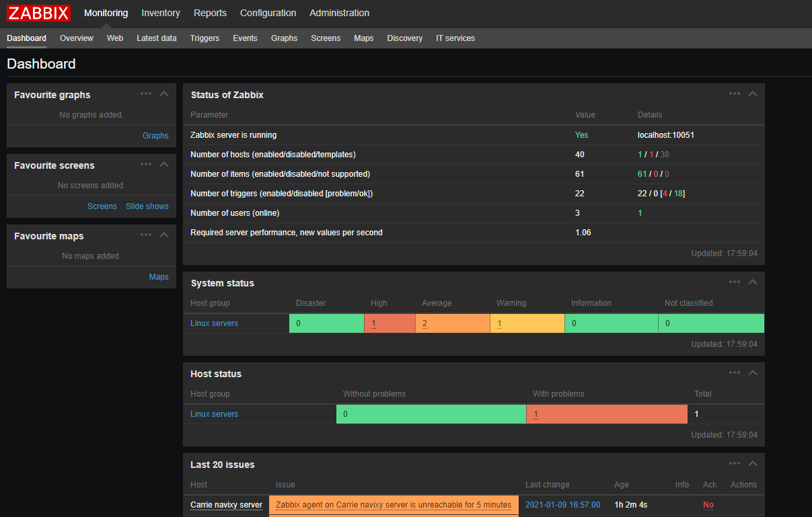Open Host status widget menu dots
812x517 pixels.
(x=735, y=372)
